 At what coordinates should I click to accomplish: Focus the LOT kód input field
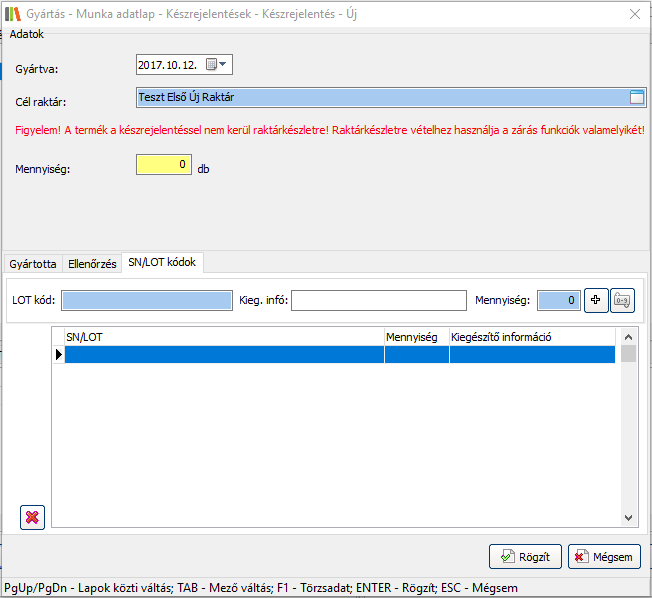coord(146,300)
